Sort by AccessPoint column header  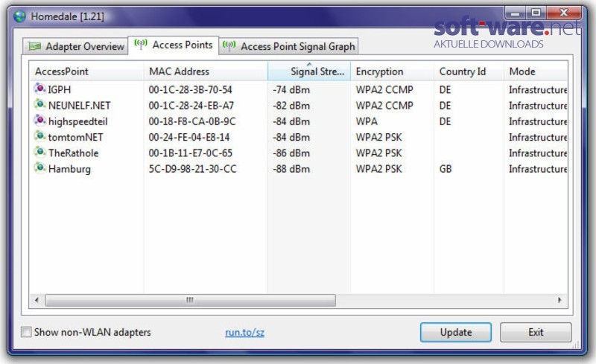click(x=86, y=71)
